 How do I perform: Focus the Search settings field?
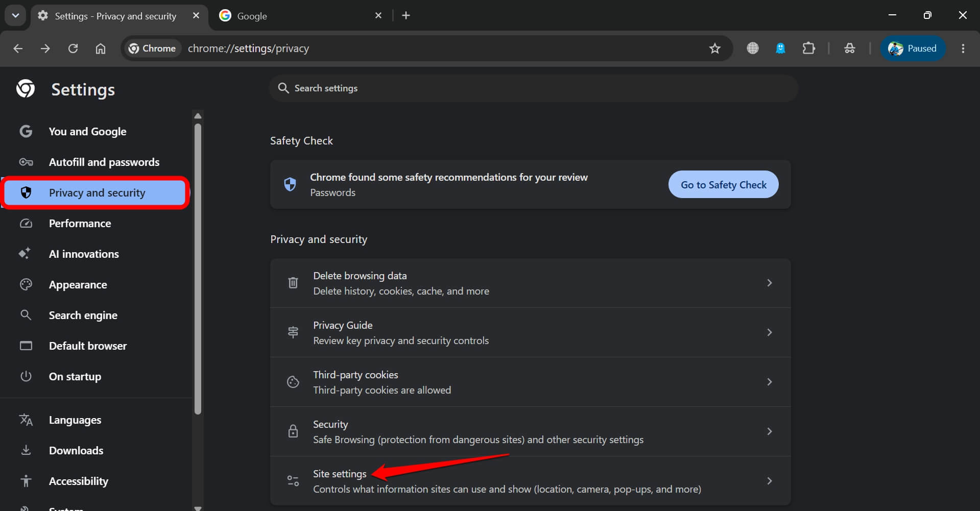click(534, 88)
